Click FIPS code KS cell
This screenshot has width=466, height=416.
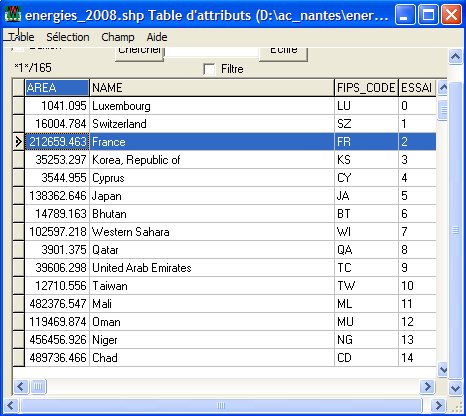pos(366,160)
